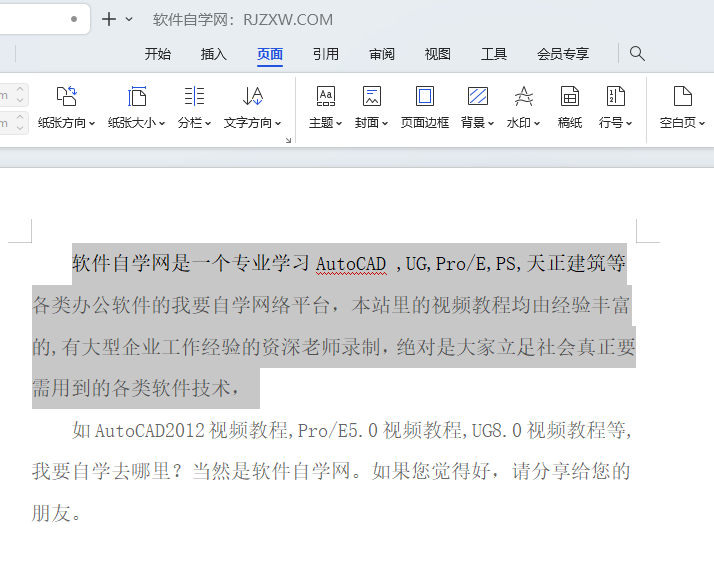
Task: Expand the 纸张大小 dropdown arrow
Action: tap(162, 123)
